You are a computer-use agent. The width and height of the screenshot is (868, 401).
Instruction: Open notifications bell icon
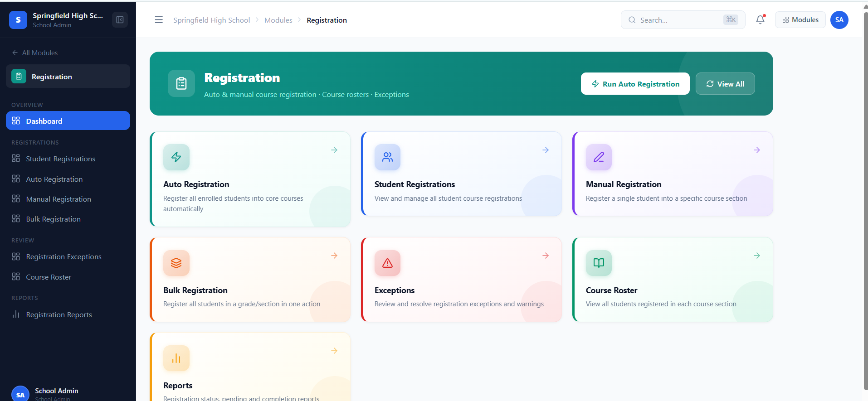pyautogui.click(x=761, y=19)
